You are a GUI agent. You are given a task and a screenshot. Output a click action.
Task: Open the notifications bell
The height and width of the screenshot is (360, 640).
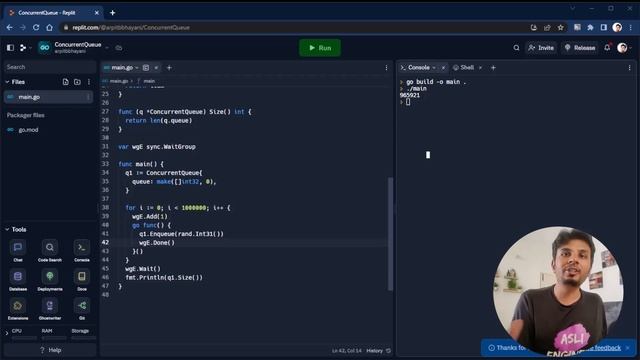607,47
